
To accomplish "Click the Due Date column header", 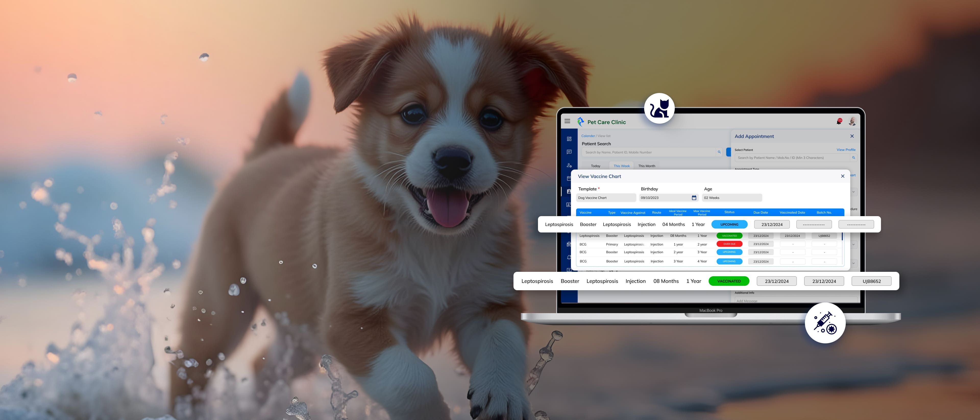I will [x=761, y=213].
